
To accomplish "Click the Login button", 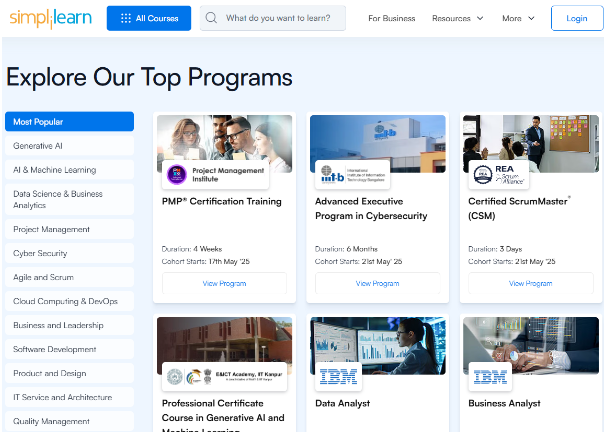I will tap(577, 18).
